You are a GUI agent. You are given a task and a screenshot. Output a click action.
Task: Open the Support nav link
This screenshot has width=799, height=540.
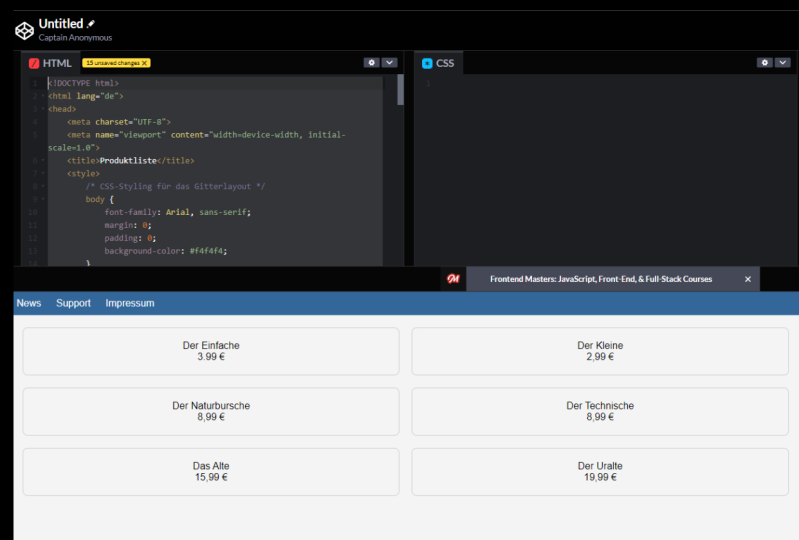(x=73, y=303)
